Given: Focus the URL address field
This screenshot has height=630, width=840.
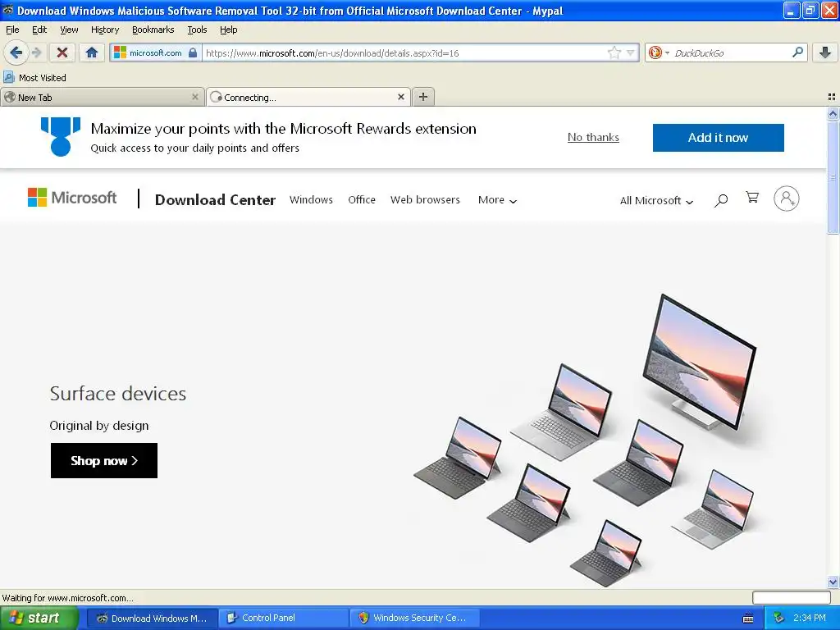Looking at the screenshot, I should coord(404,52).
